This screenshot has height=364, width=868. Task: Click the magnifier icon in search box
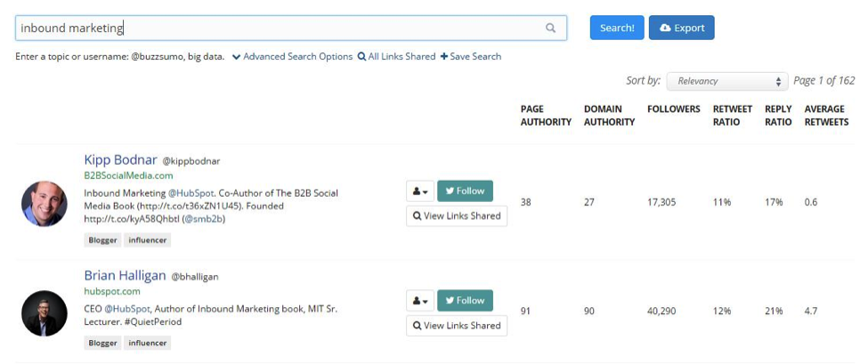point(550,28)
